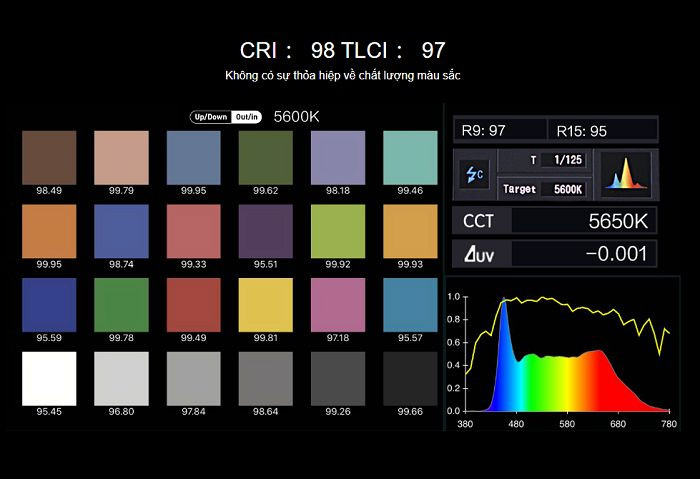Select the Up/Down toggle option
This screenshot has height=479, width=700.
pos(210,117)
